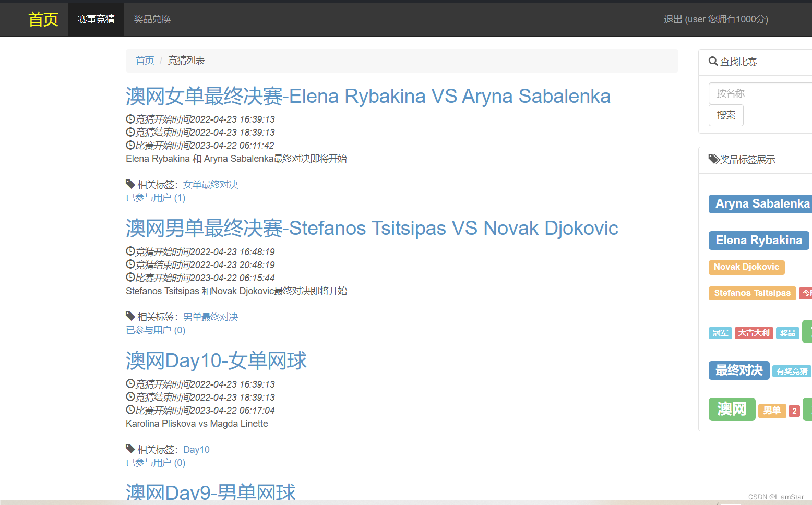Select the Stefanos Tsitsipas tag label
Image resolution: width=812 pixels, height=505 pixels.
coord(752,293)
